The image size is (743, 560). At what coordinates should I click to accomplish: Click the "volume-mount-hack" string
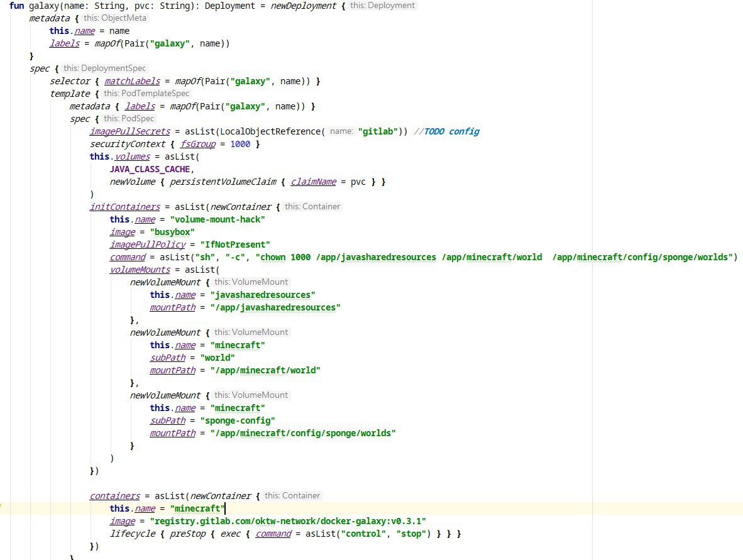(x=217, y=219)
